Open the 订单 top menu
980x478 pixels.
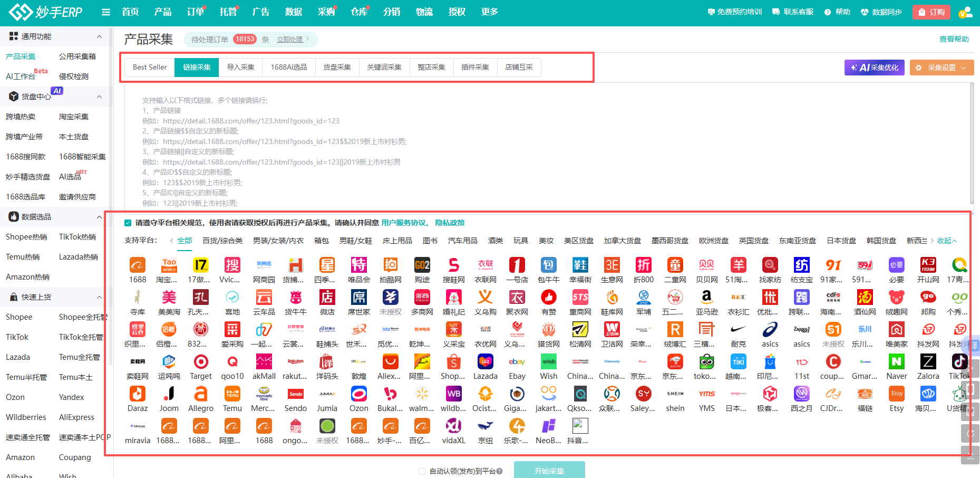(x=196, y=12)
